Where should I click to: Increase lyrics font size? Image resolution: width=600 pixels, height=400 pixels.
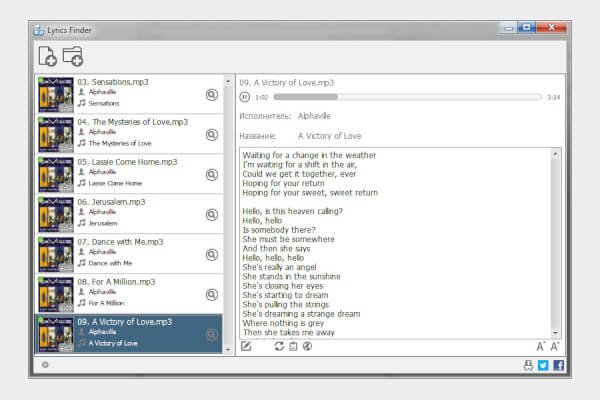[540, 346]
